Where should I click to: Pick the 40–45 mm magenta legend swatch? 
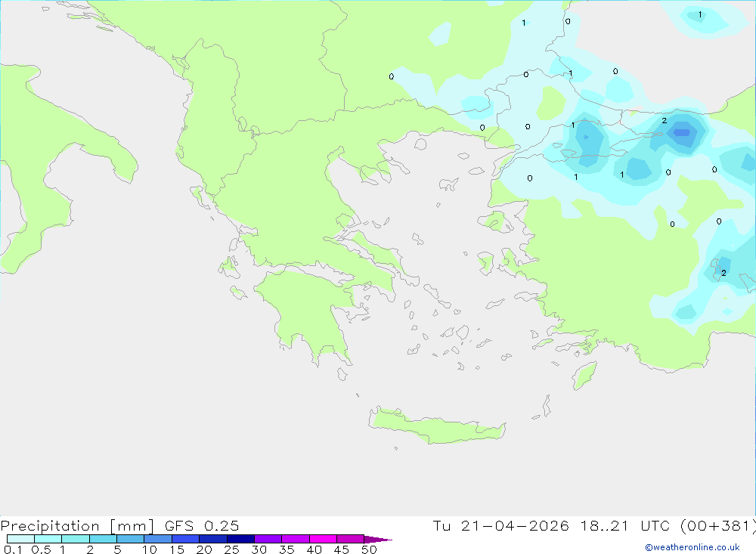click(x=323, y=539)
